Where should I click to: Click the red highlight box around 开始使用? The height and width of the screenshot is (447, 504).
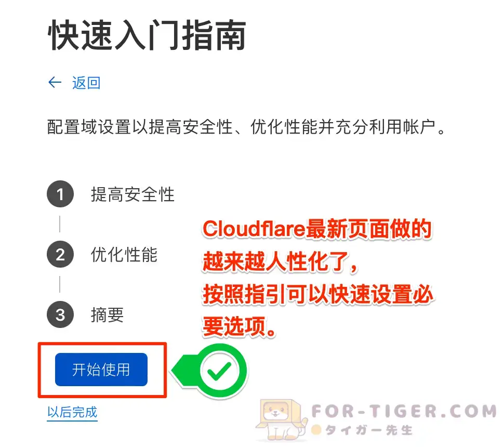click(x=102, y=370)
